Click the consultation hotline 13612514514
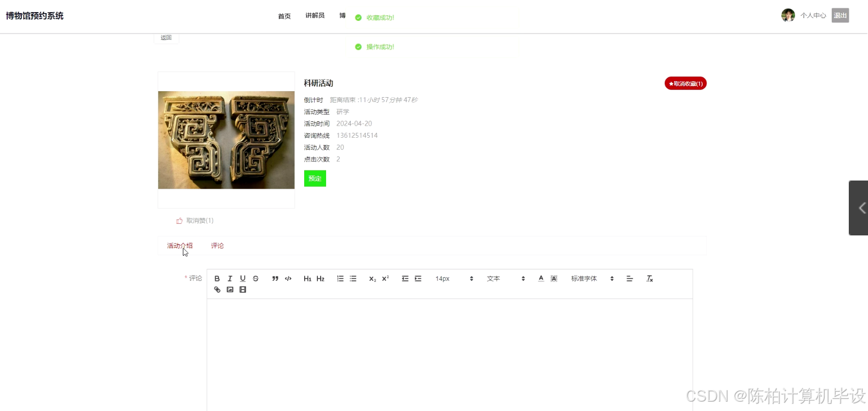 tap(357, 136)
